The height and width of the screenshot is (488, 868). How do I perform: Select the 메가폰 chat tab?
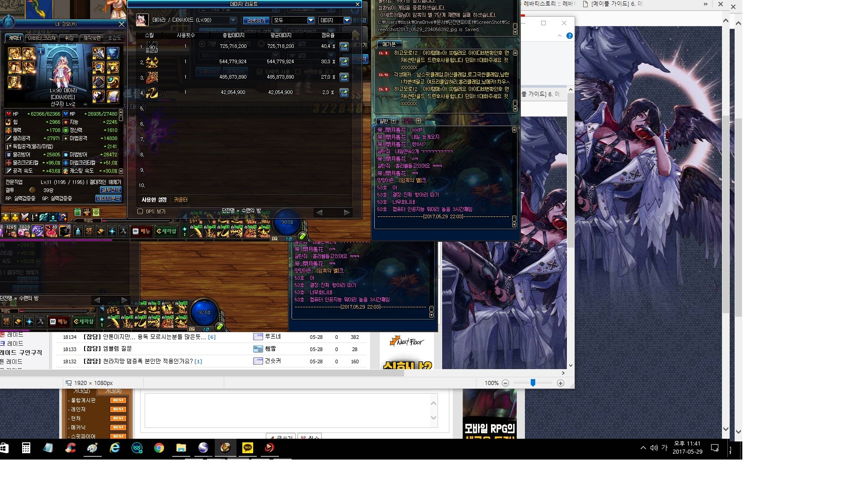click(389, 44)
